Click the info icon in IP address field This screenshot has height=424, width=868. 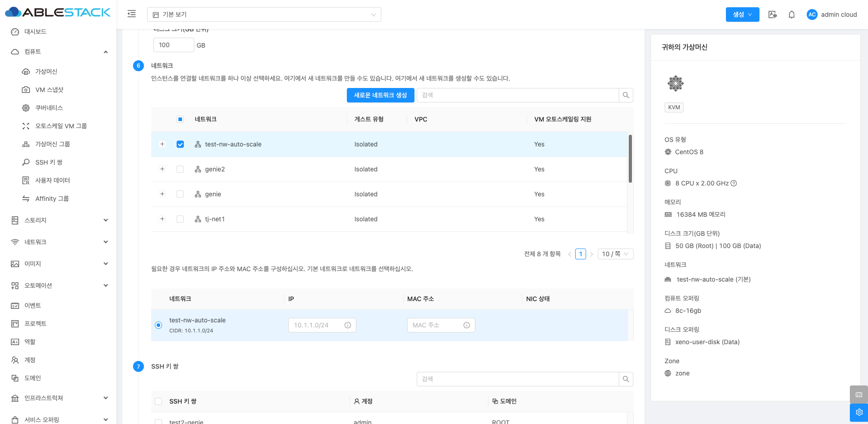click(x=348, y=325)
